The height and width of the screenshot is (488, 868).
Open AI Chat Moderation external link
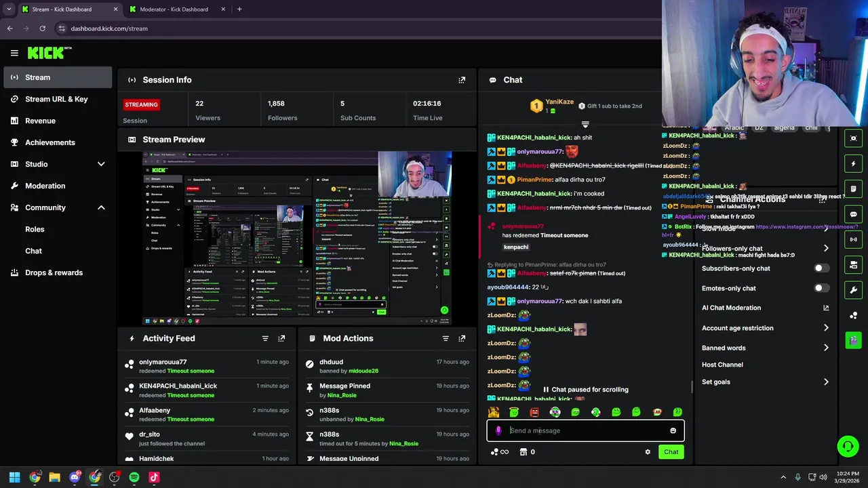826,308
